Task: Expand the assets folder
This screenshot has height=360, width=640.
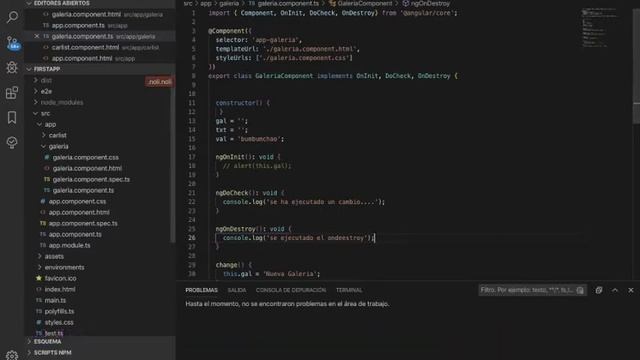Action: click(54, 256)
